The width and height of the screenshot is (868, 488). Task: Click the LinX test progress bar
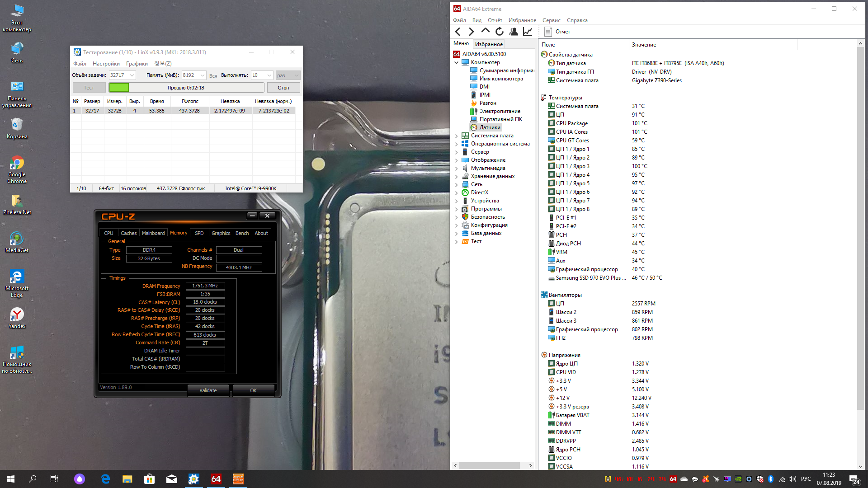(186, 88)
